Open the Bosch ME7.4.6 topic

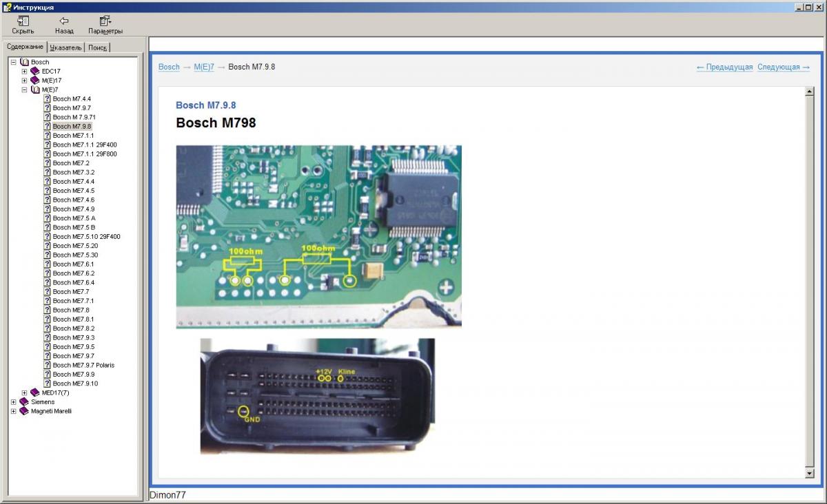click(74, 200)
